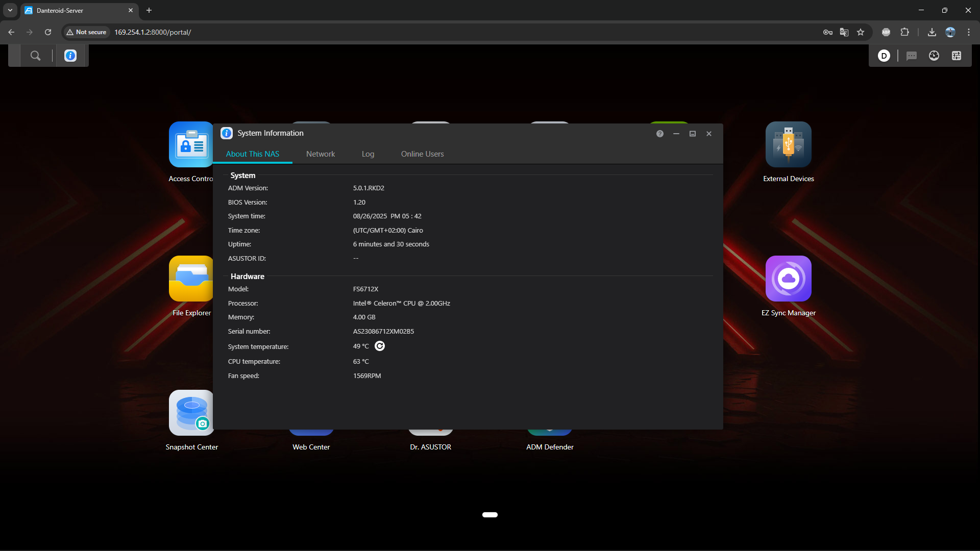Click the ADM search magnifier icon
Viewport: 980px width, 551px height.
pos(35,56)
